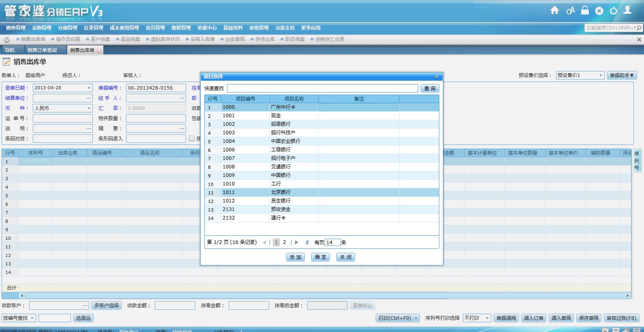Lock the screen with padlock icon
The width and height of the screenshot is (644, 332).
[x=585, y=11]
